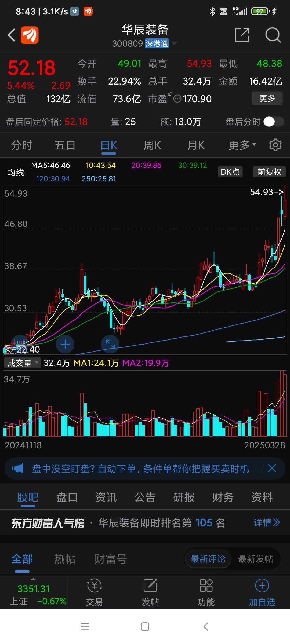290x644 pixels.
Task: Switch to the 研报 tab
Action: (184, 497)
